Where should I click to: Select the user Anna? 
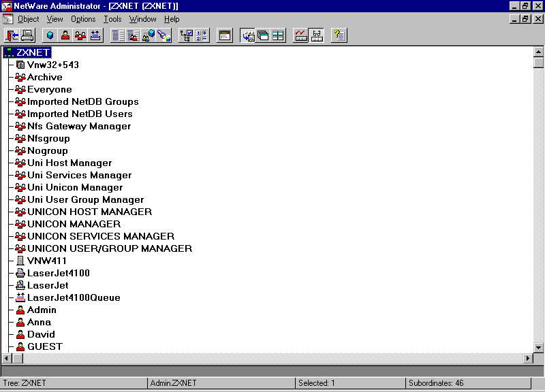(39, 322)
